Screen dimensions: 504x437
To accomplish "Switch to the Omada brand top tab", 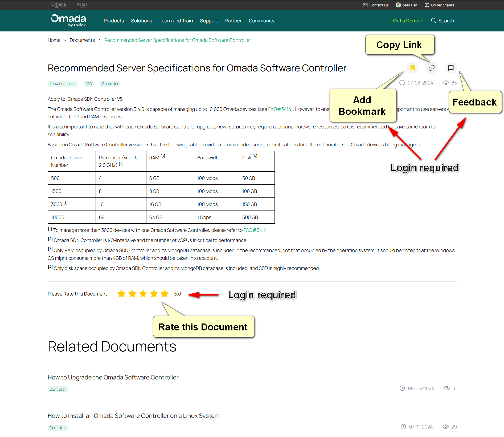I will pos(58,5).
